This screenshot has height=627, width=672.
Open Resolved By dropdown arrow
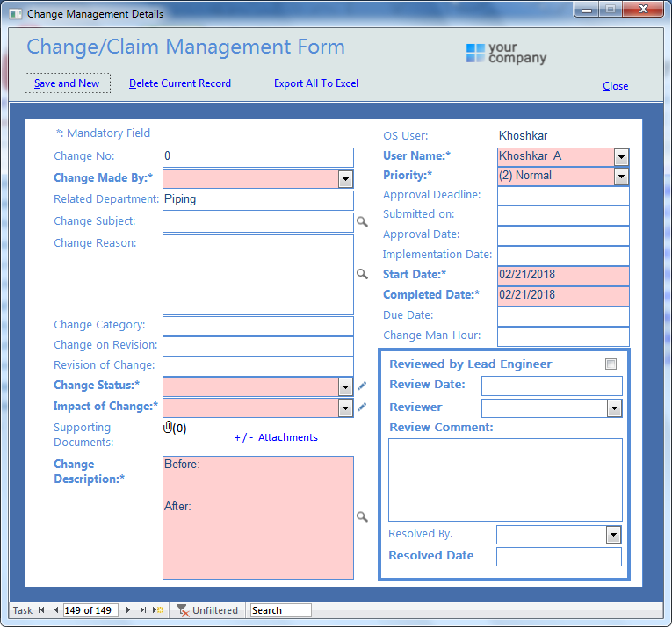(x=613, y=535)
